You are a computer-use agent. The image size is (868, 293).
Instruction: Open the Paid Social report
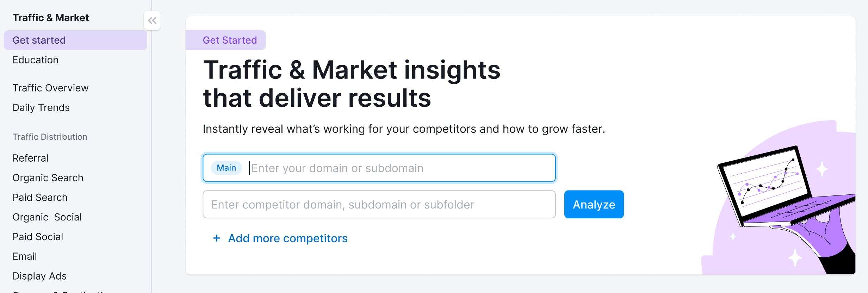38,236
